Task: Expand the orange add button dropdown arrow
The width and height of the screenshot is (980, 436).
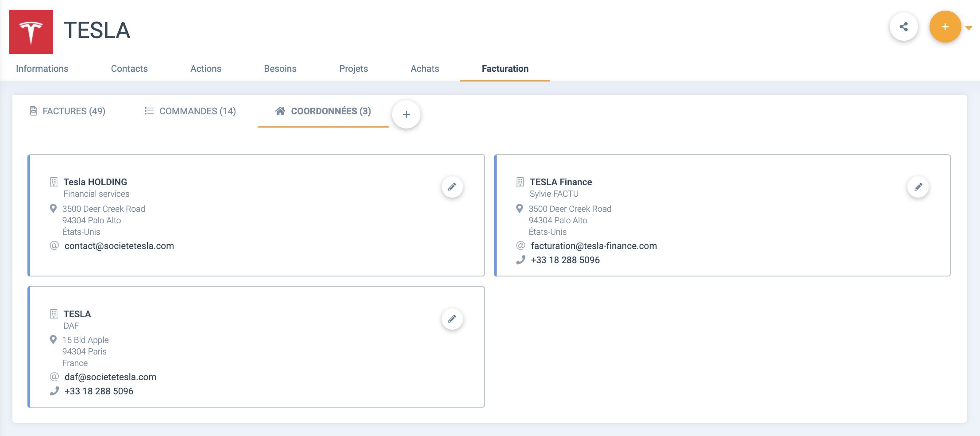Action: 968,27
